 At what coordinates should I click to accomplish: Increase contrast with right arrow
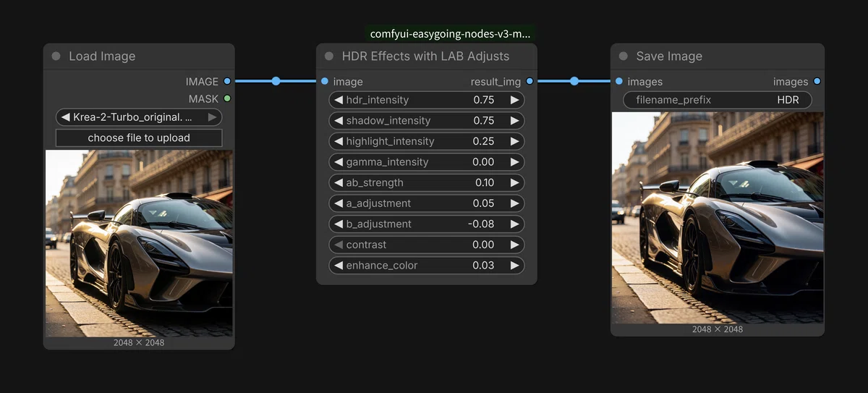514,245
